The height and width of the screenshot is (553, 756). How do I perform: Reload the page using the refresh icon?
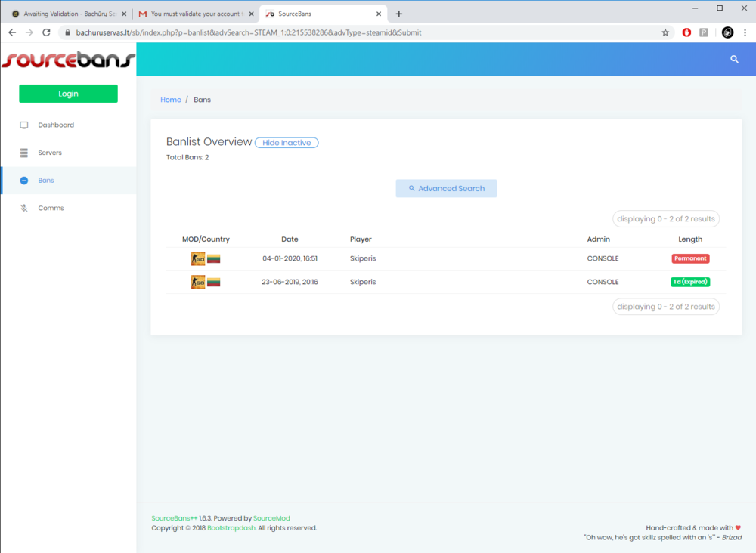pyautogui.click(x=46, y=32)
